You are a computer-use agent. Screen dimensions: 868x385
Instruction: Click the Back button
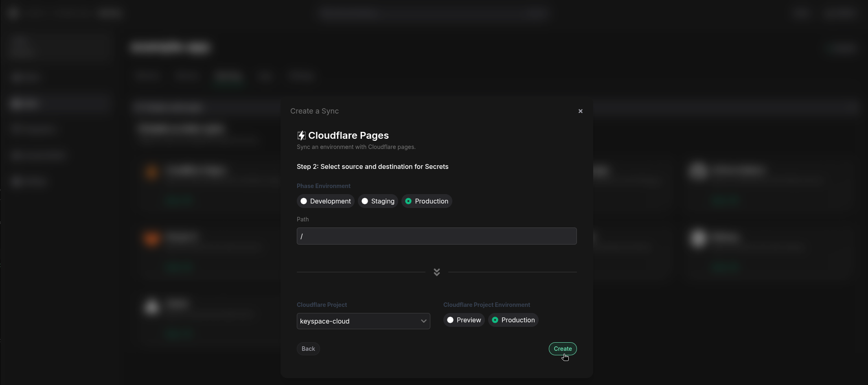click(x=308, y=349)
